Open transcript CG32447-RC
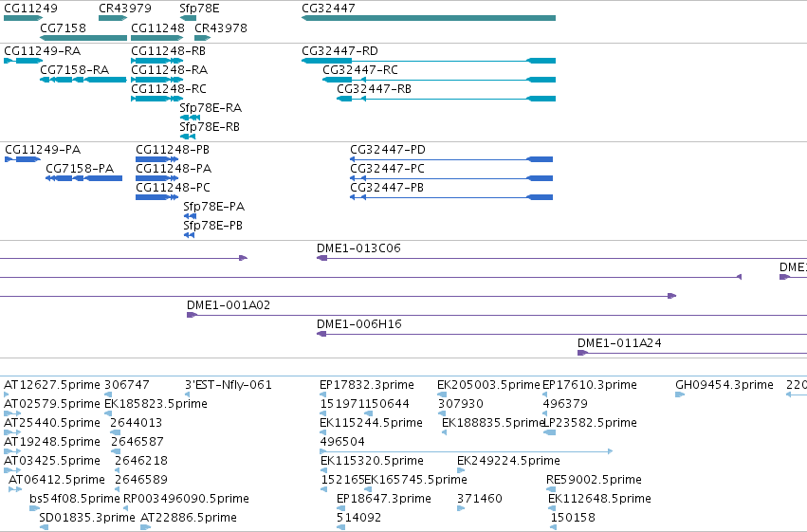The image size is (807, 532). coord(439,80)
